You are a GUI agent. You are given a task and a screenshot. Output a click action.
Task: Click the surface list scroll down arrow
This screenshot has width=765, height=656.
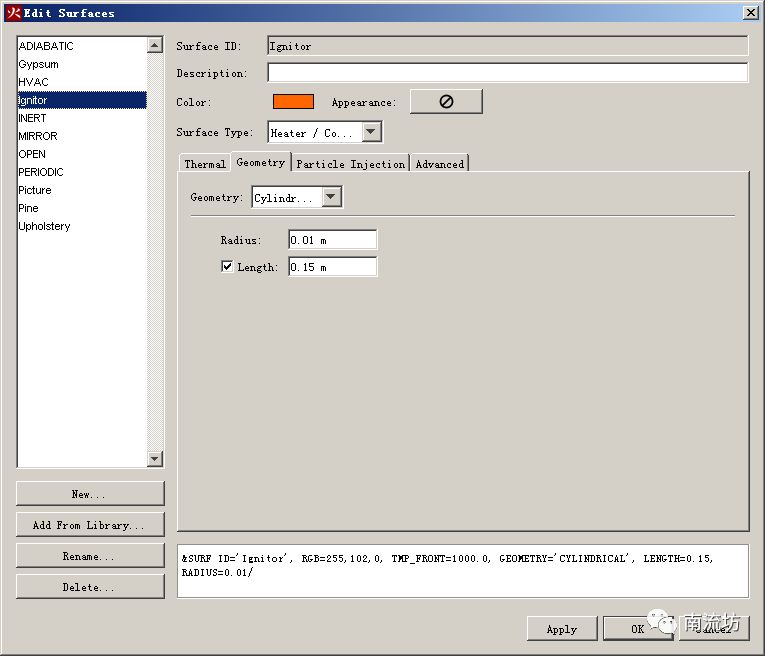point(154,459)
